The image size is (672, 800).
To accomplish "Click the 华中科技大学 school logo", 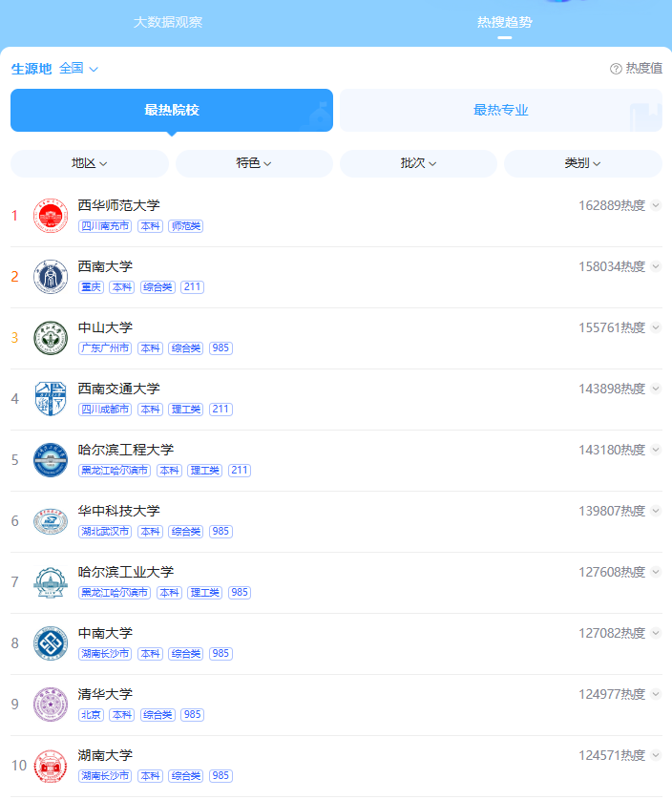I will (51, 521).
